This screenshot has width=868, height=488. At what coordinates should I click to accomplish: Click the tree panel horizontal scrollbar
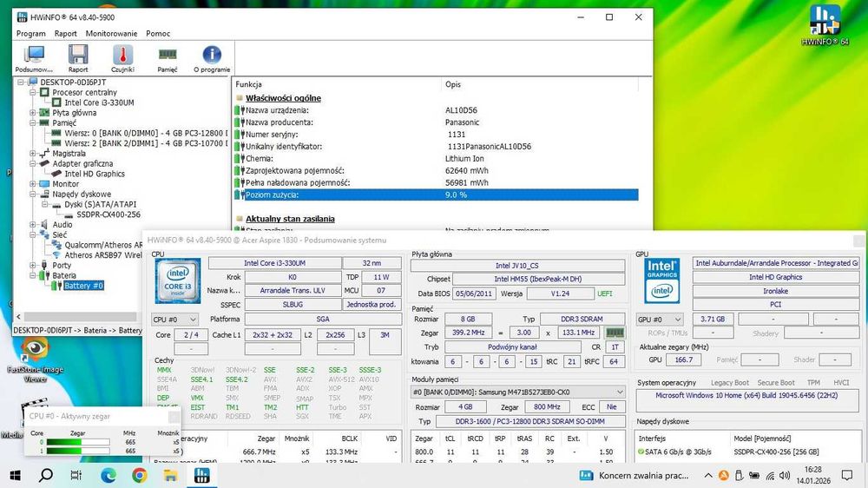(x=81, y=316)
